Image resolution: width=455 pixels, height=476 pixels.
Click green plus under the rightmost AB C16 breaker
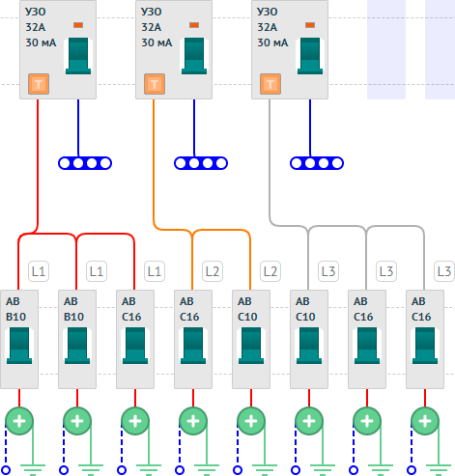425,421
